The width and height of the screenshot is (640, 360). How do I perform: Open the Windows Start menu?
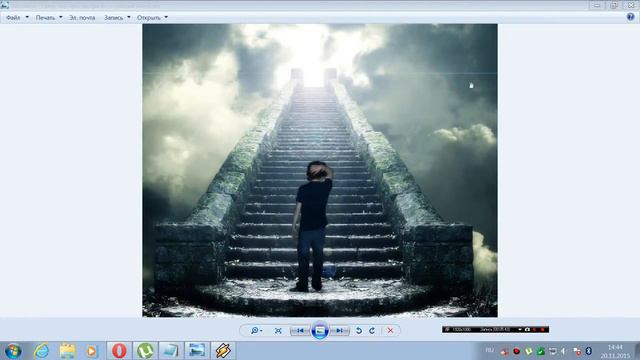(13, 351)
